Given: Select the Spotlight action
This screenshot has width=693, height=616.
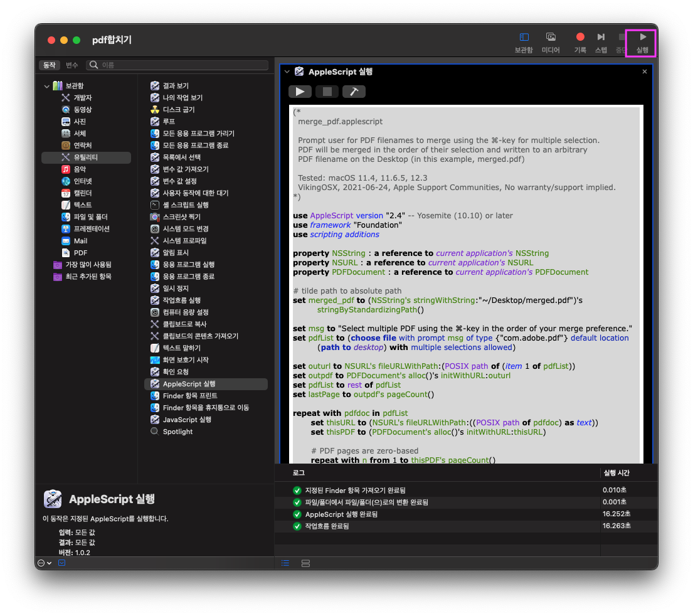Looking at the screenshot, I should click(177, 432).
